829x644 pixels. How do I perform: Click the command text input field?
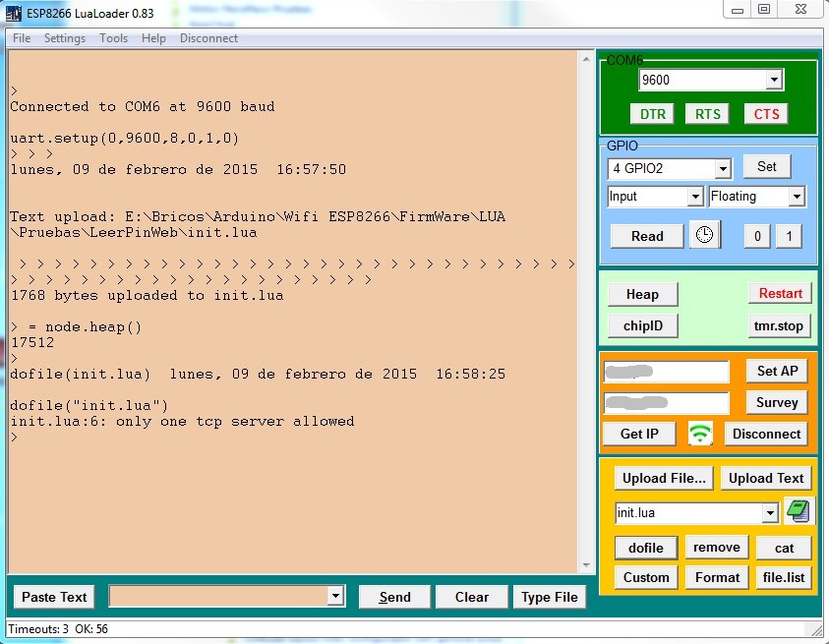pyautogui.click(x=217, y=596)
